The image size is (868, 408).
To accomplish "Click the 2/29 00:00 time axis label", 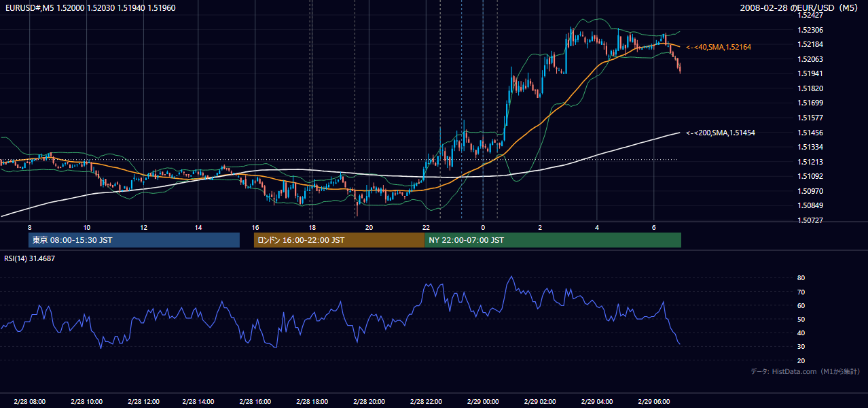I will point(484,401).
